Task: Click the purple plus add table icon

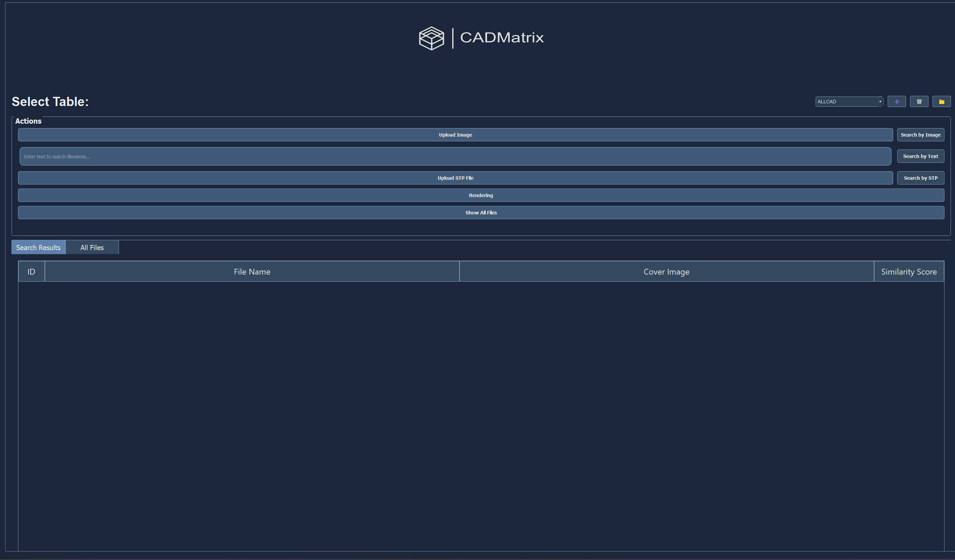Action: 896,102
